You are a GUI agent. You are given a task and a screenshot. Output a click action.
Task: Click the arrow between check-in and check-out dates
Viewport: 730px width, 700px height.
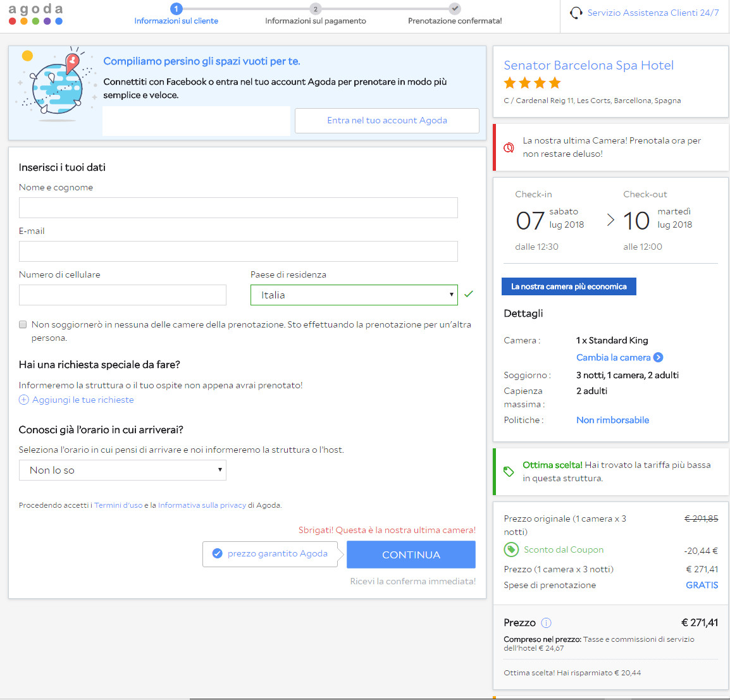coord(611,219)
